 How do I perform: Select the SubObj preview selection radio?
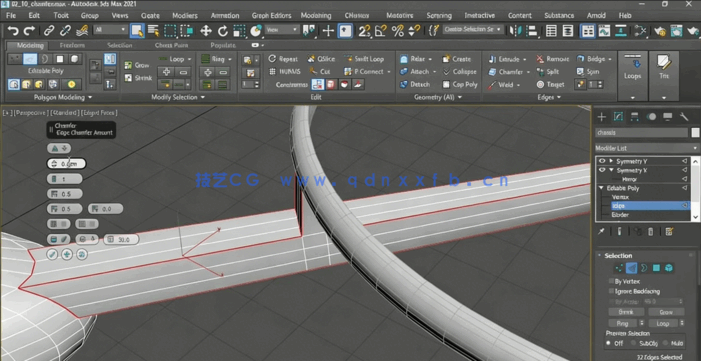tap(633, 343)
